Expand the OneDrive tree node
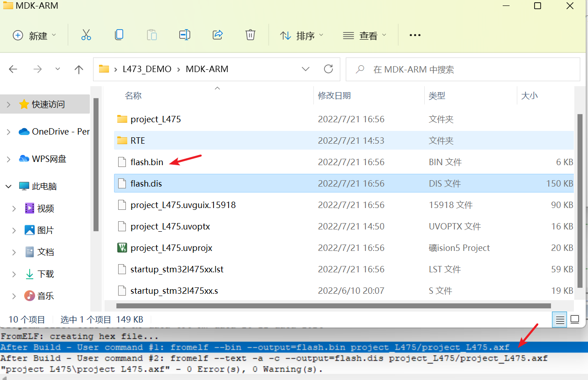The width and height of the screenshot is (588, 380). point(8,131)
